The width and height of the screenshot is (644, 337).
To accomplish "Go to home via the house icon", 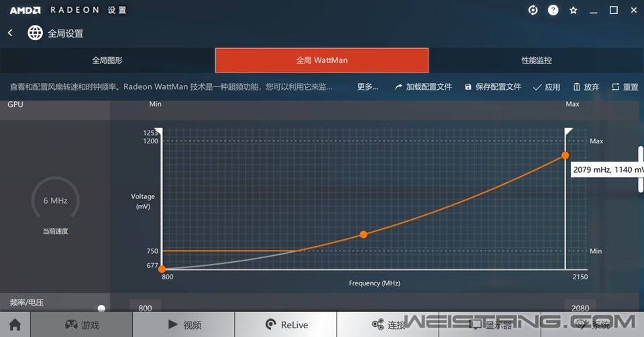I will point(15,325).
